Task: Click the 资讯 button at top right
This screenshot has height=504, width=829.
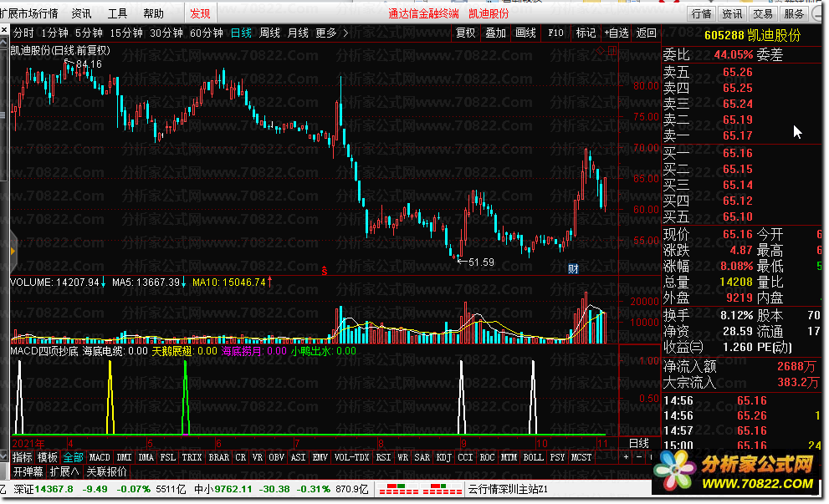Action: [x=732, y=13]
